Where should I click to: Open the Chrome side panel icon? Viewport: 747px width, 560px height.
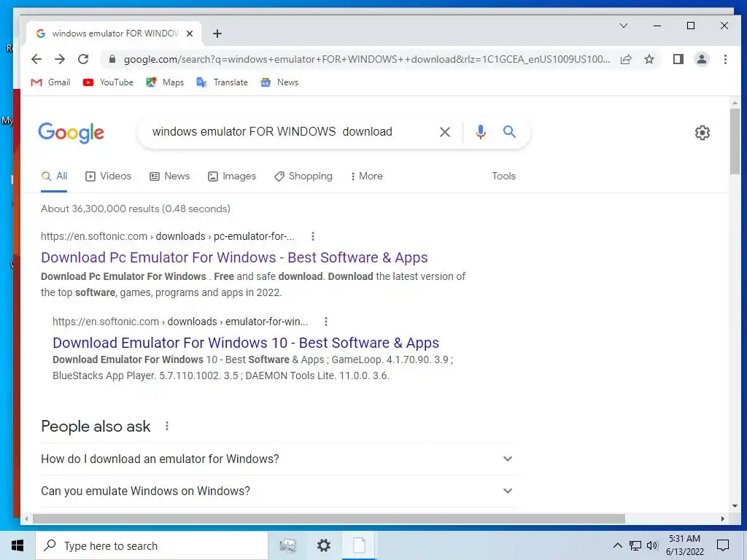pos(678,59)
